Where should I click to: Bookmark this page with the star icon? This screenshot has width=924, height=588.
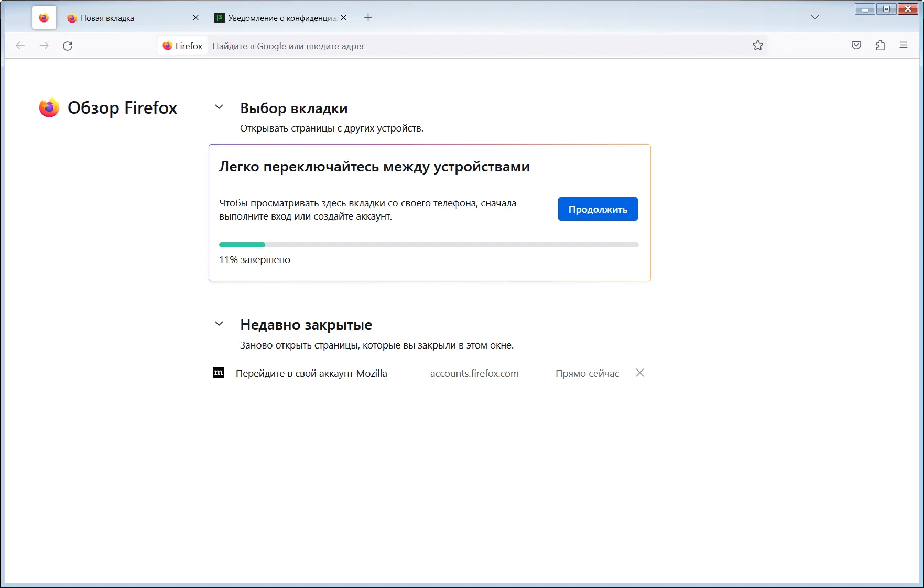click(758, 46)
